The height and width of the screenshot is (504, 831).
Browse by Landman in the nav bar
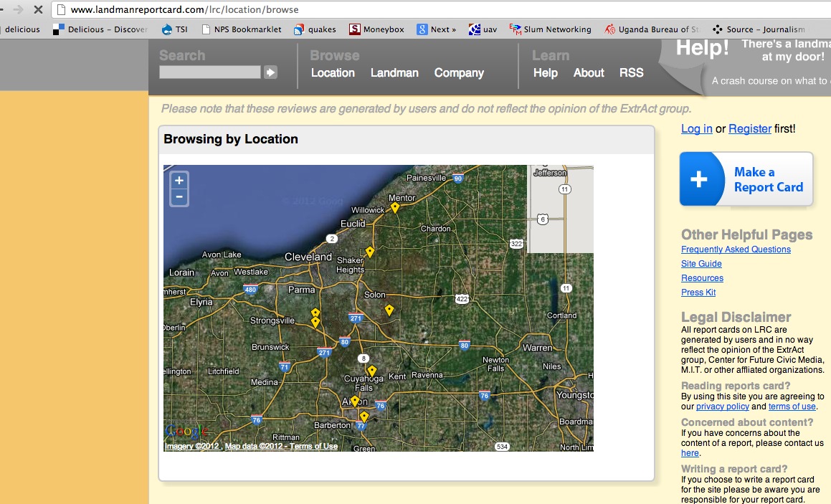click(x=394, y=72)
